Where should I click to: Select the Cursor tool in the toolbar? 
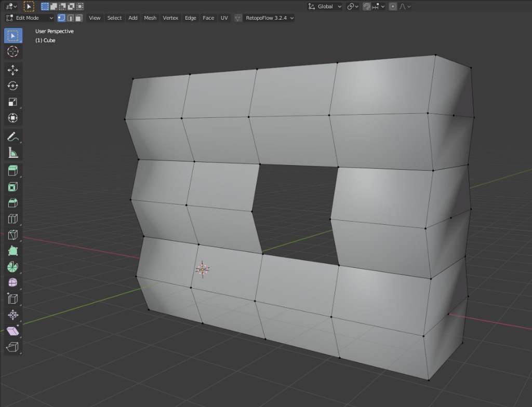click(13, 51)
